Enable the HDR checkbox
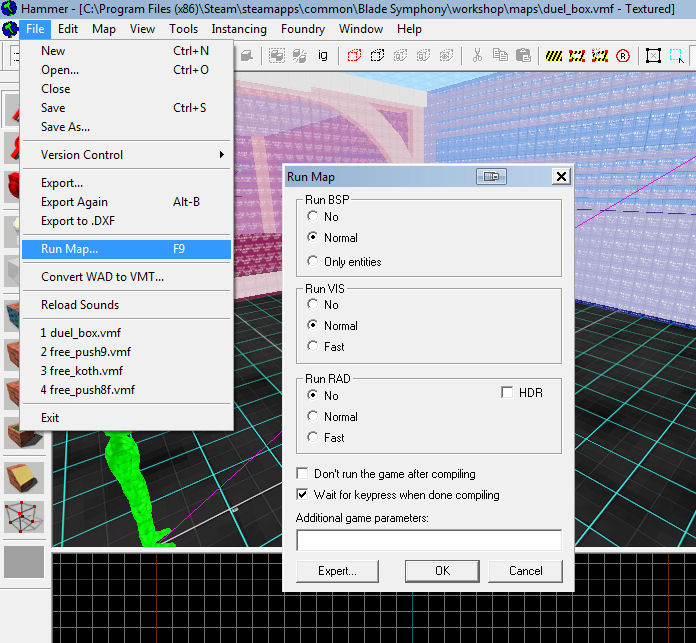This screenshot has height=643, width=696. click(x=508, y=393)
